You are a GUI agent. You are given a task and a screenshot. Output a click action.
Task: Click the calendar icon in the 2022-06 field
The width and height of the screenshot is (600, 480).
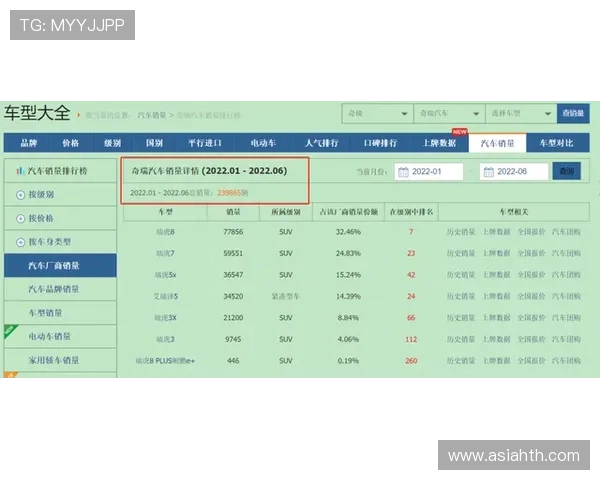point(489,172)
